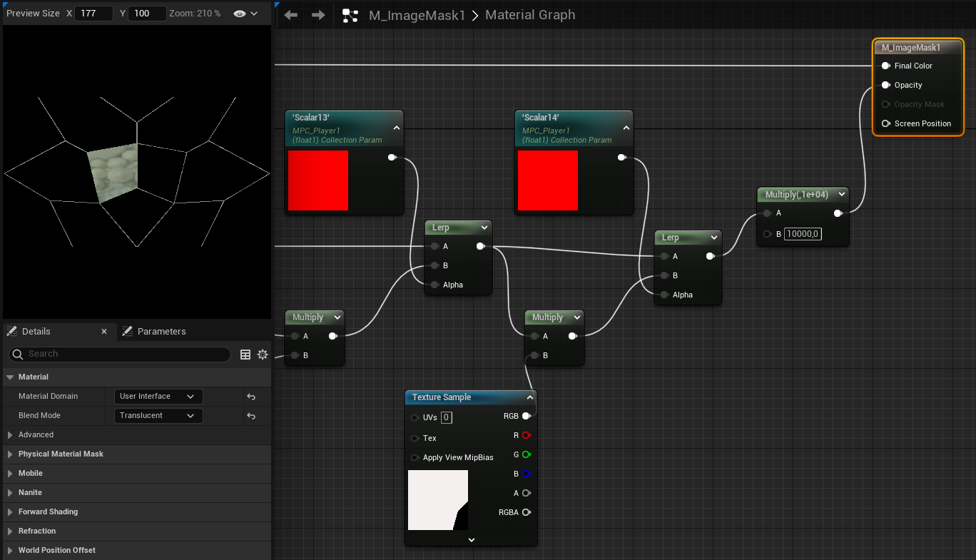The width and height of the screenshot is (976, 560).
Task: Click the back navigation arrow in graph
Action: point(290,15)
